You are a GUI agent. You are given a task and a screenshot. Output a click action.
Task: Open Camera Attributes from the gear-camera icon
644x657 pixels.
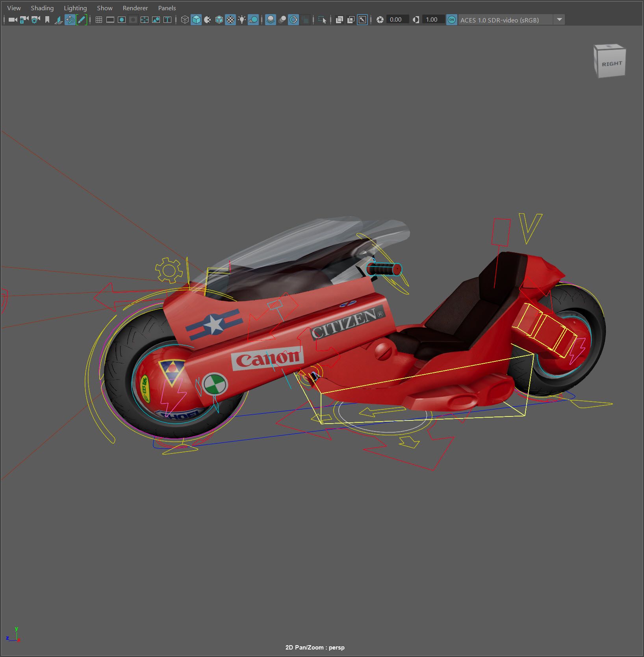pos(35,20)
